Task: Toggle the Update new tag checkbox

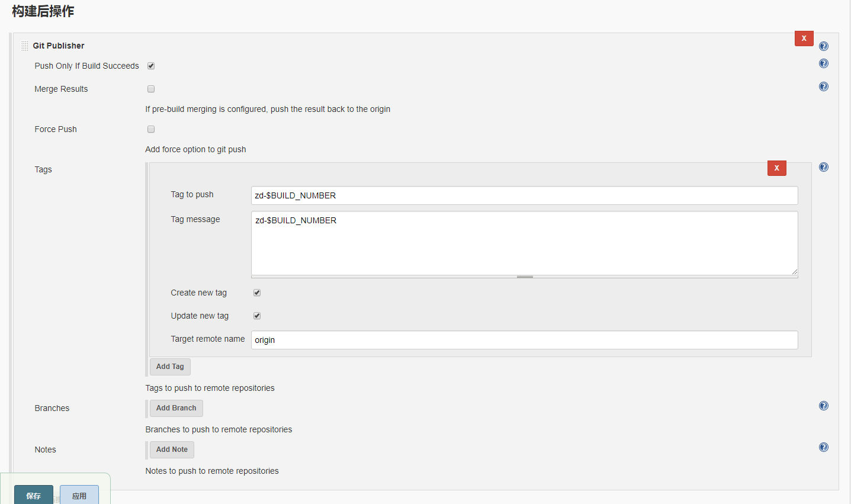Action: pyautogui.click(x=257, y=316)
